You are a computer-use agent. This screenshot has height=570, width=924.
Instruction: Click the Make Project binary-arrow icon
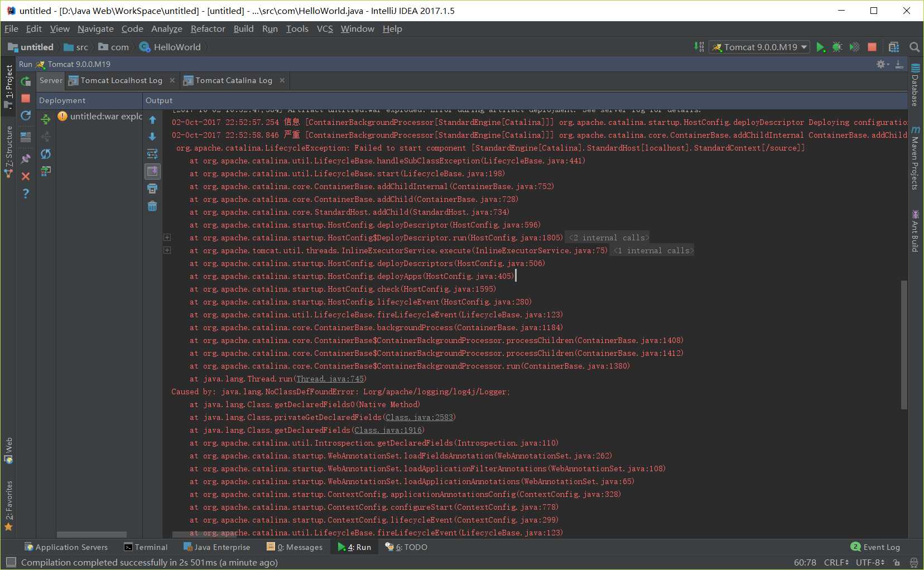pyautogui.click(x=699, y=47)
